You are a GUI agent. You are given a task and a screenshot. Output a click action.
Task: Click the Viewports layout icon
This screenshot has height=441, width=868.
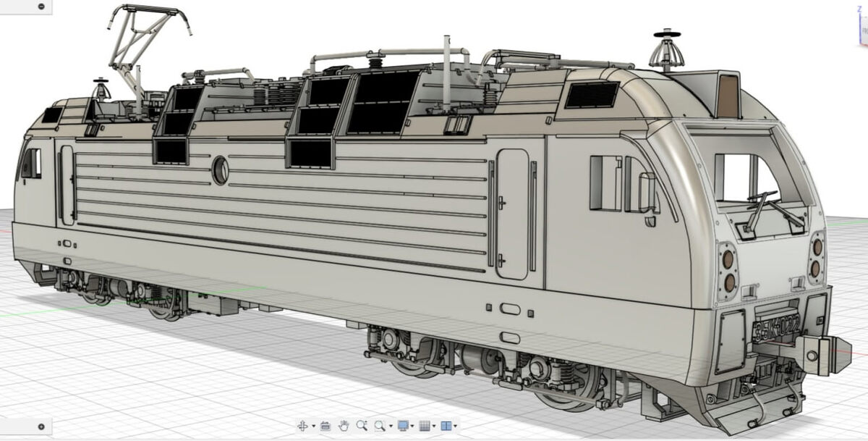tap(446, 426)
